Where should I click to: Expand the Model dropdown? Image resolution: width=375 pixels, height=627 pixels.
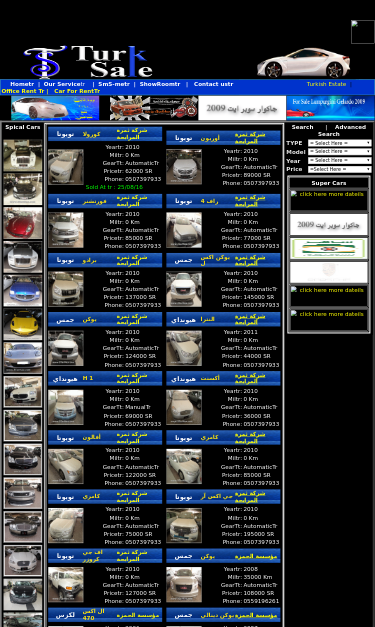tap(339, 152)
